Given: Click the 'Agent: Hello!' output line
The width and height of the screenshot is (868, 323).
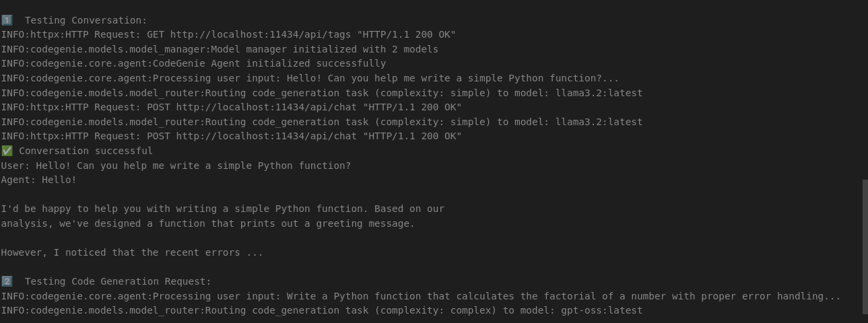Looking at the screenshot, I should click(39, 180).
